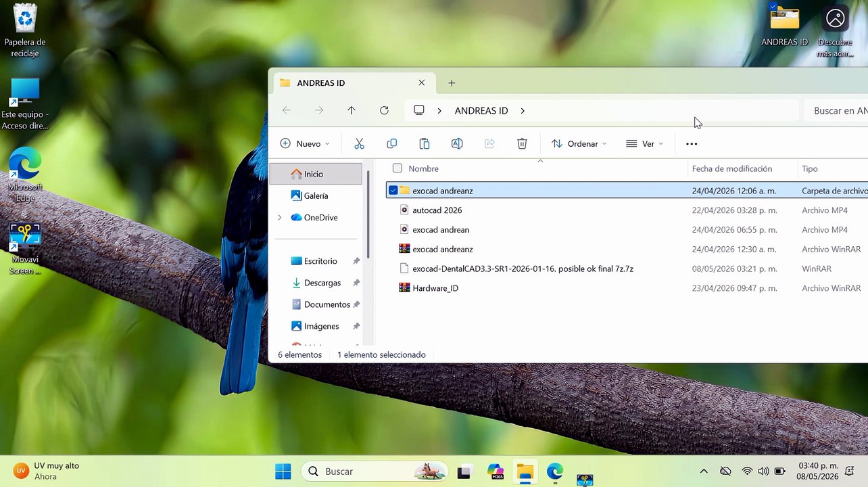
Task: Select the Este equipo desktop shortcut
Action: pyautogui.click(x=25, y=103)
